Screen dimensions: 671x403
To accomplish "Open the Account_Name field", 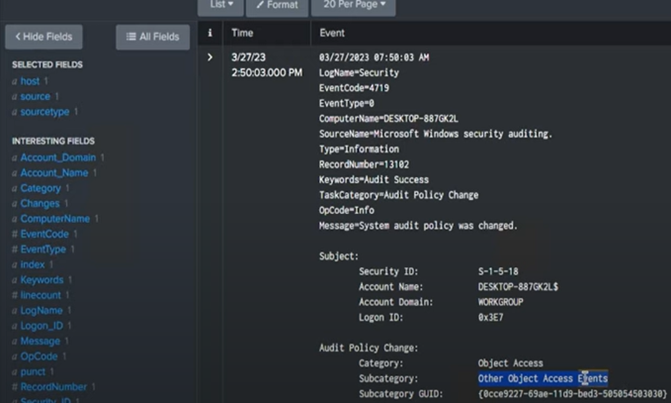I will coord(54,173).
